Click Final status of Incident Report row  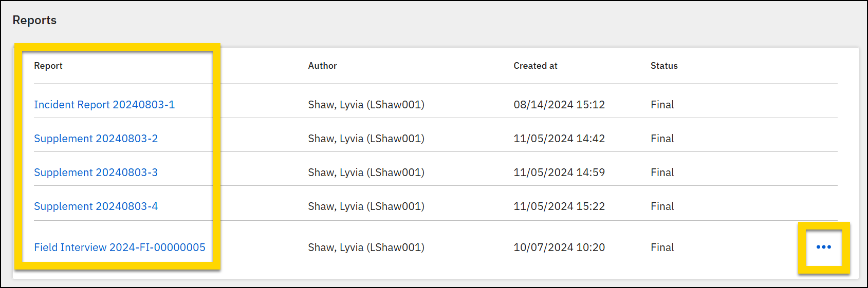(x=662, y=105)
